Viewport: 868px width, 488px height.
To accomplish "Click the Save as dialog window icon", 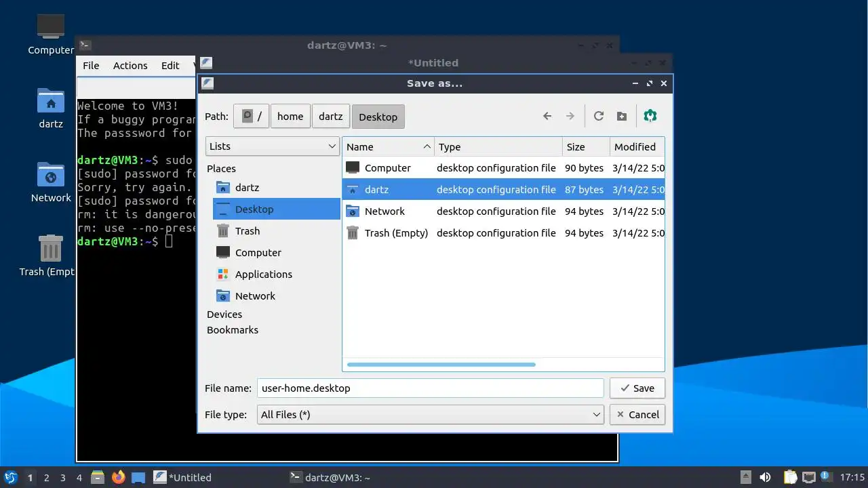I will point(208,83).
